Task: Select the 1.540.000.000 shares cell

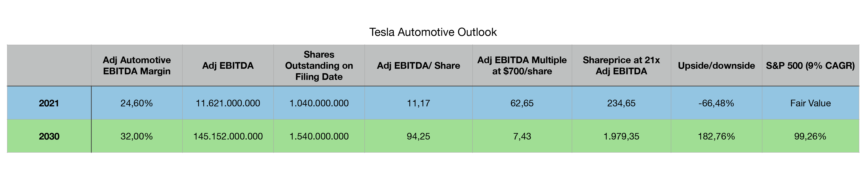Action: click(x=319, y=136)
